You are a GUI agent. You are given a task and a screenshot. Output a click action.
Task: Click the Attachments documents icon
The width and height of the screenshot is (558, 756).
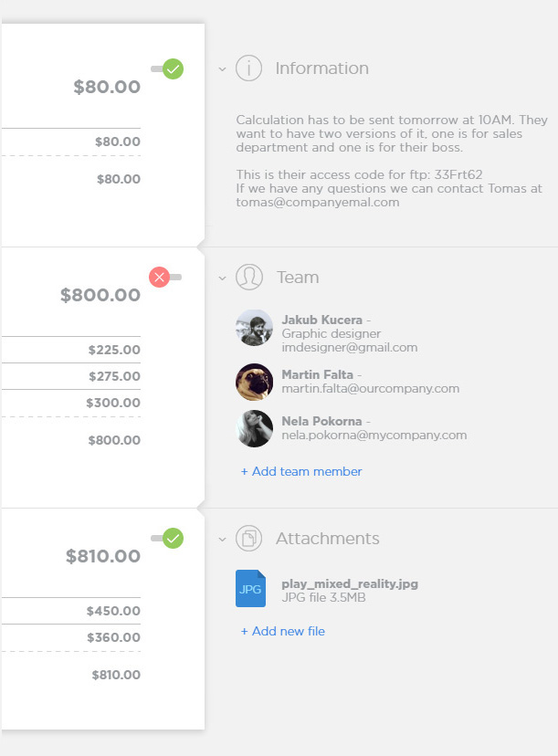[248, 538]
